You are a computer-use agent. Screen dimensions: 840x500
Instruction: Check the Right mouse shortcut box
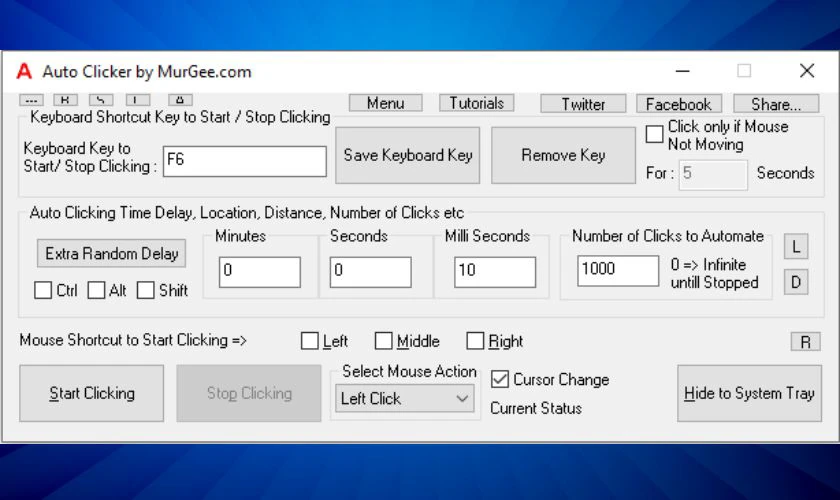click(475, 341)
